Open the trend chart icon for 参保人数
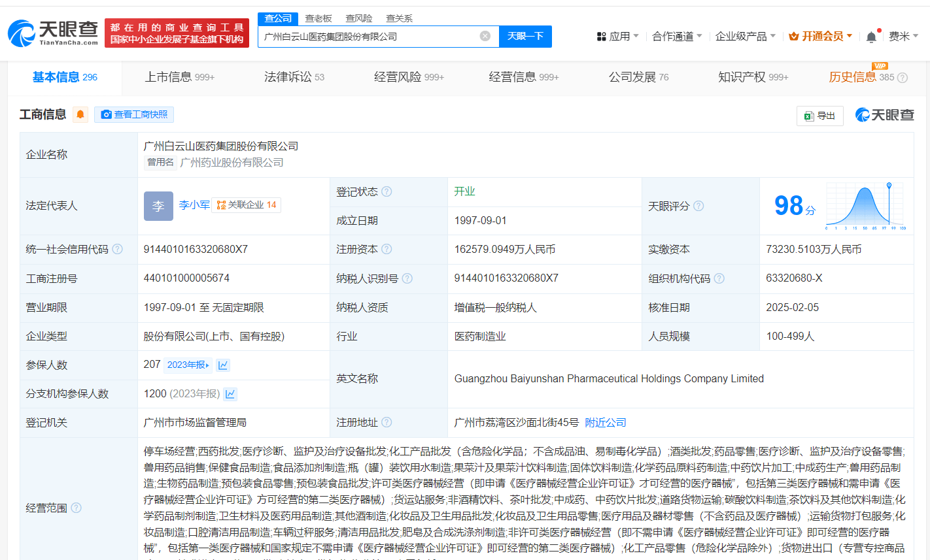The width and height of the screenshot is (930, 560). (x=223, y=365)
